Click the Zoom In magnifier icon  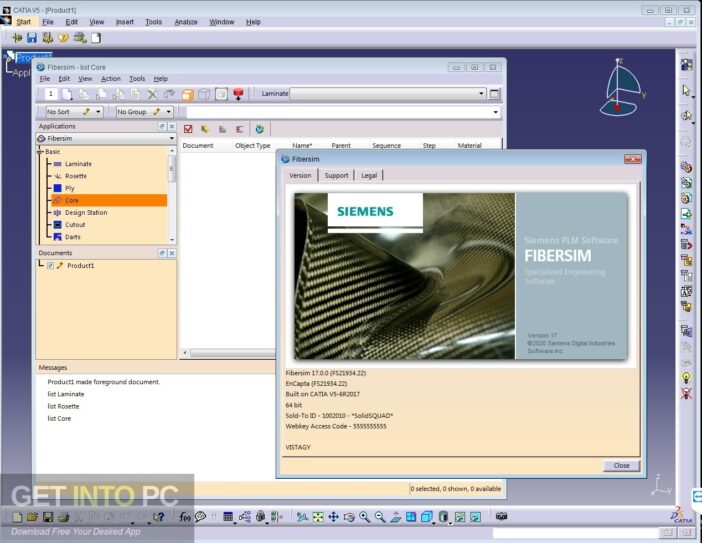[x=364, y=517]
